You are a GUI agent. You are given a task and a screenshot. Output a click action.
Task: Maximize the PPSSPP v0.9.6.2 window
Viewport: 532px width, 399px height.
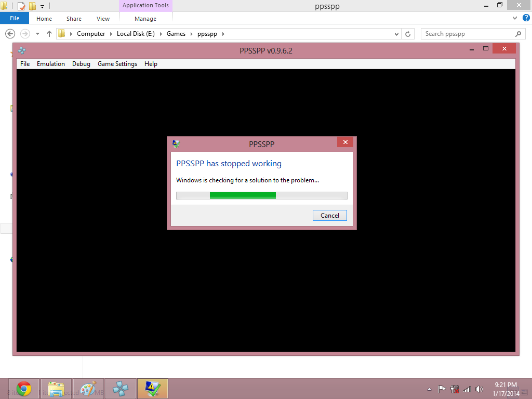486,48
